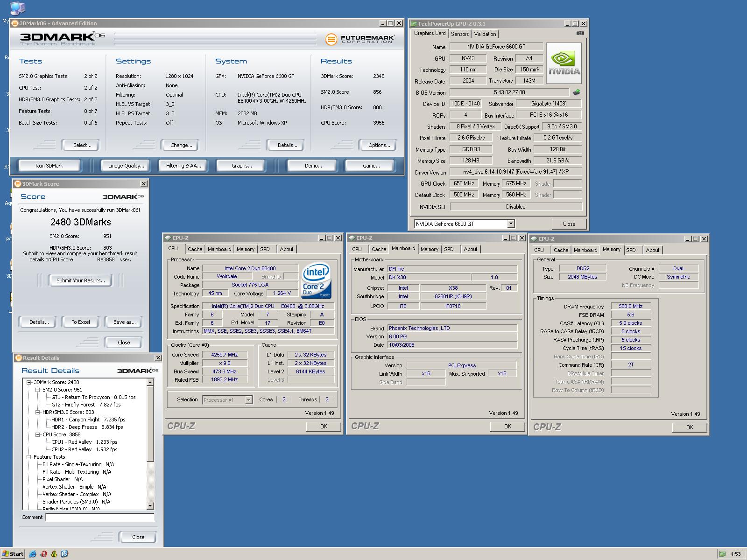Click Close button in Result Details window
Screen dimensions: 747x560
138,537
